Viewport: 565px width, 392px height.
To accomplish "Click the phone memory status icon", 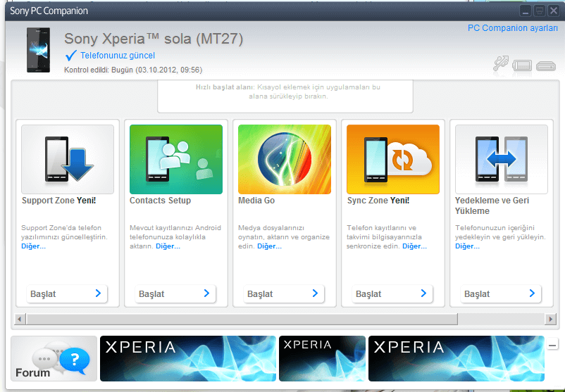I will pos(522,65).
